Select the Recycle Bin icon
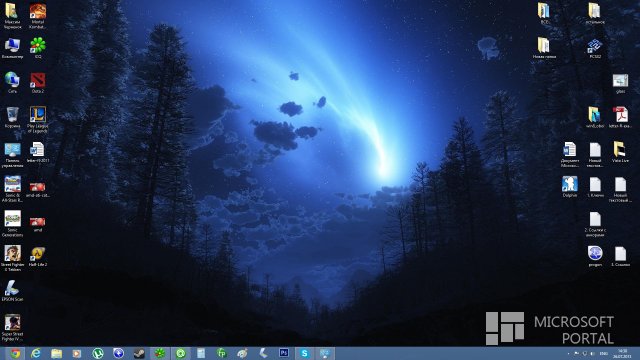Viewport: 640px width, 360px height. click(12, 118)
